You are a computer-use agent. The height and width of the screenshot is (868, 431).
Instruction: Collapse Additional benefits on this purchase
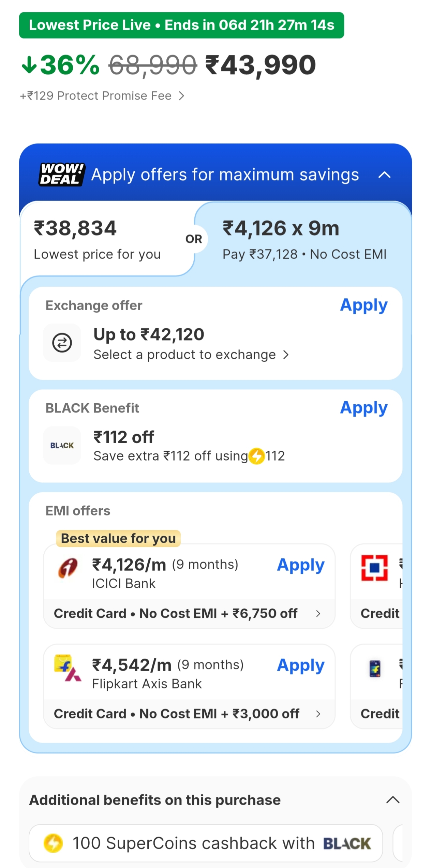pos(393,800)
